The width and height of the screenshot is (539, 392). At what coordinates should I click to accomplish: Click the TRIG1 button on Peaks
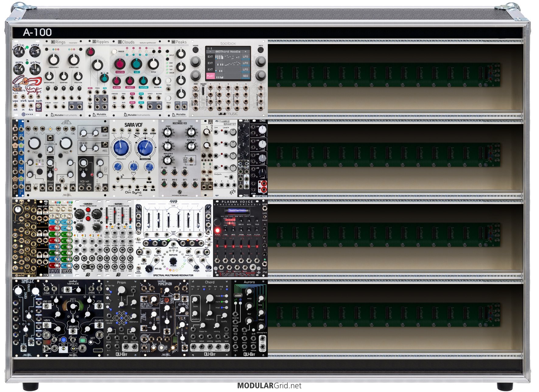click(168, 81)
